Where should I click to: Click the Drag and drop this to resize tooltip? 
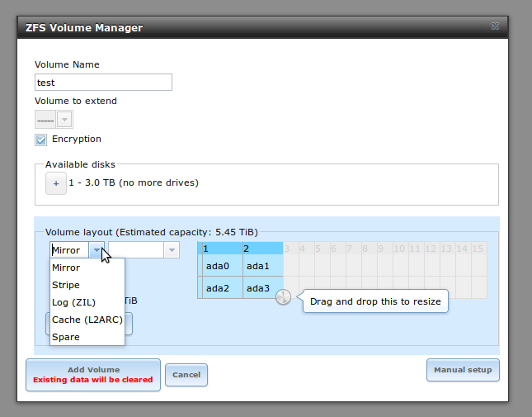(375, 301)
